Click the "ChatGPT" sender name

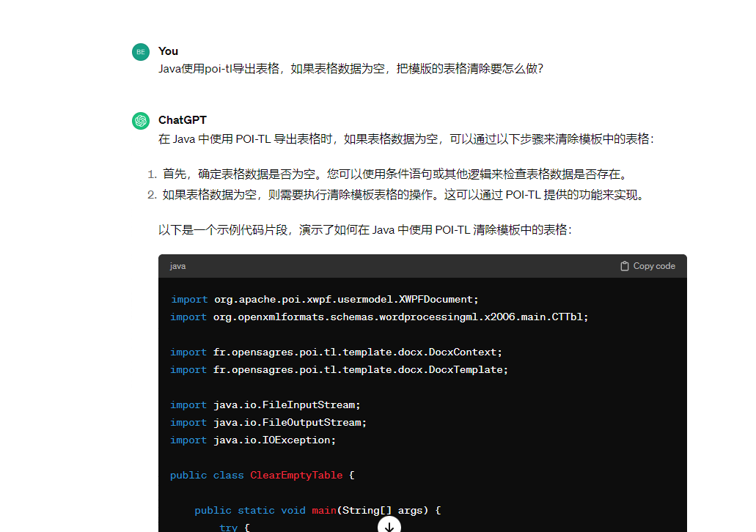click(x=183, y=120)
